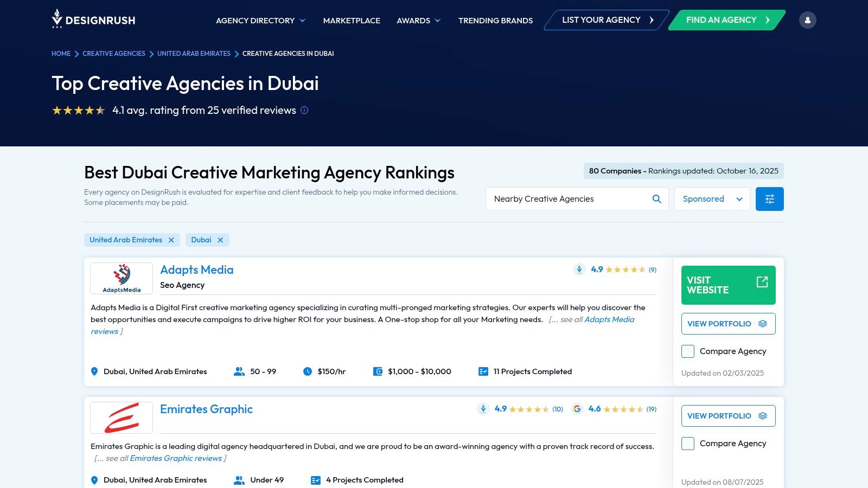Image resolution: width=868 pixels, height=488 pixels.
Task: Click Visit Website for Adapts Media
Action: click(728, 285)
